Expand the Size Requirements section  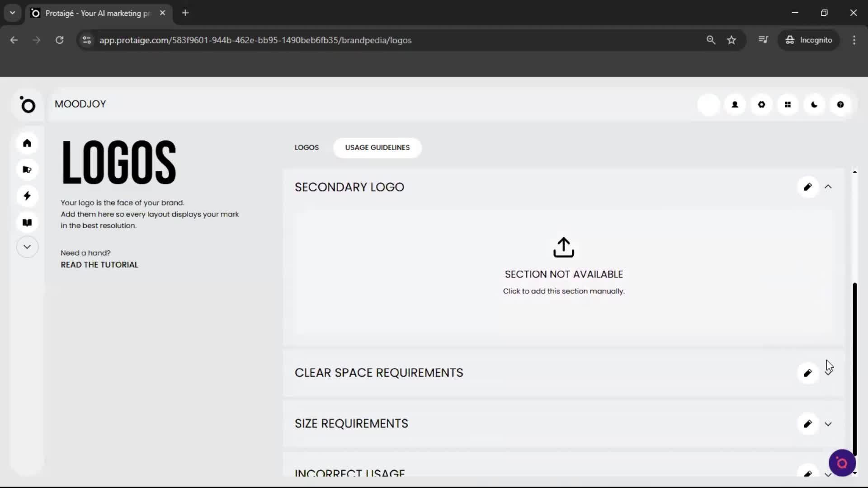829,424
